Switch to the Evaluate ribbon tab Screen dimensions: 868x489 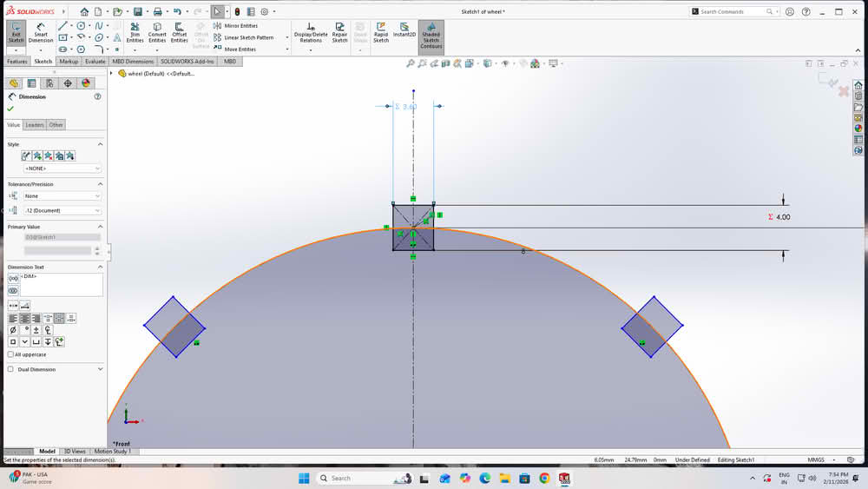(95, 62)
